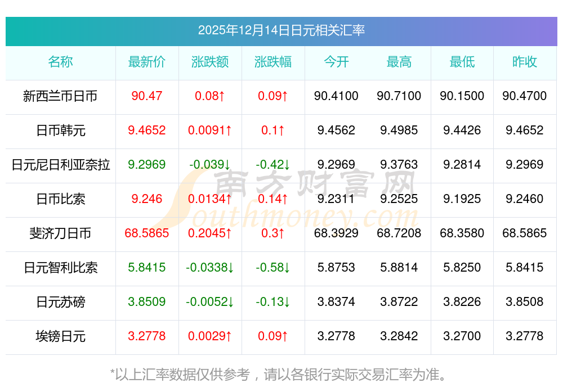Click the disclaimer footnote below the table
This screenshot has width=563, height=392.
tap(281, 374)
